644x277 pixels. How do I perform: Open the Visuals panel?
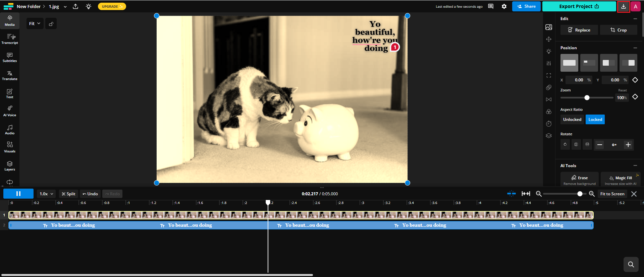10,147
